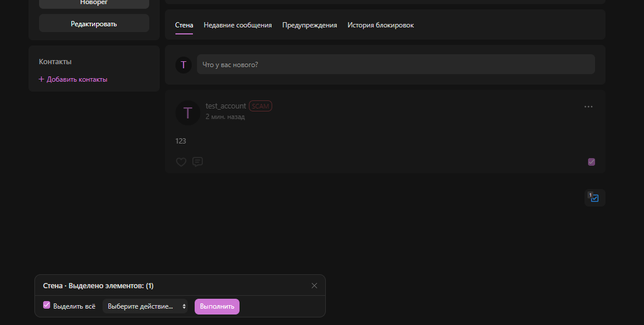This screenshot has width=644, height=325.
Task: Open the 'Выберите действие...' dropdown
Action: [x=145, y=306]
